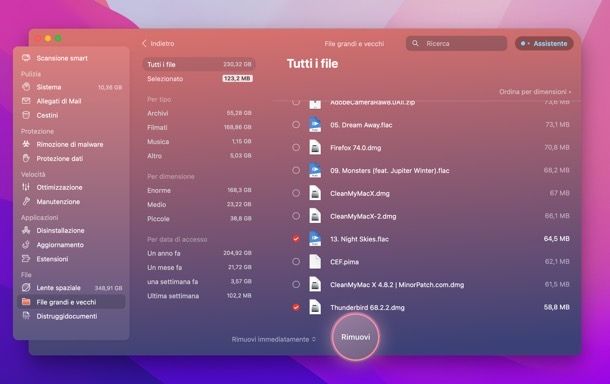Click the Sistema cleanup icon
Screen dimensions: 610x384
(x=26, y=87)
